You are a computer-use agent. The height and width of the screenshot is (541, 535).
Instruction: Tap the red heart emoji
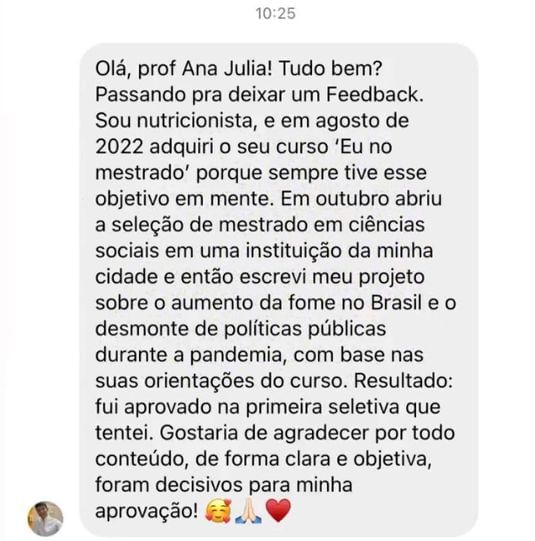coord(279,511)
